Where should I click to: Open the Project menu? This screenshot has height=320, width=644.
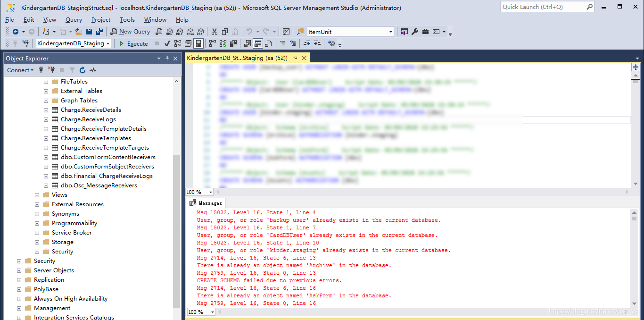coord(101,19)
